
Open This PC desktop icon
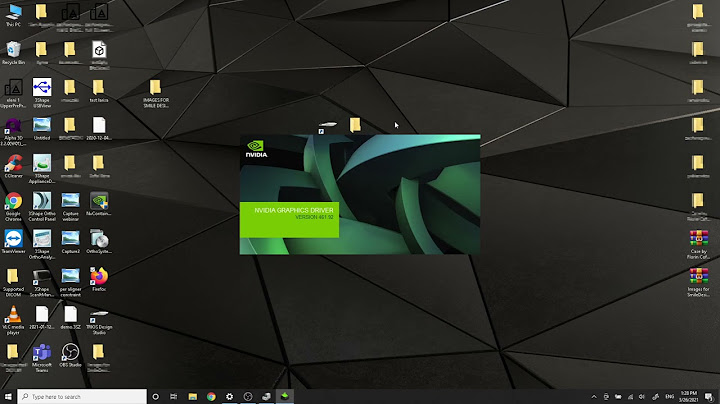tap(13, 15)
